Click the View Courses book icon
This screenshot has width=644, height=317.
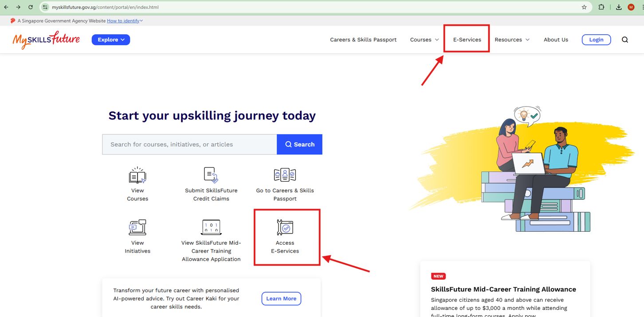coord(137,175)
